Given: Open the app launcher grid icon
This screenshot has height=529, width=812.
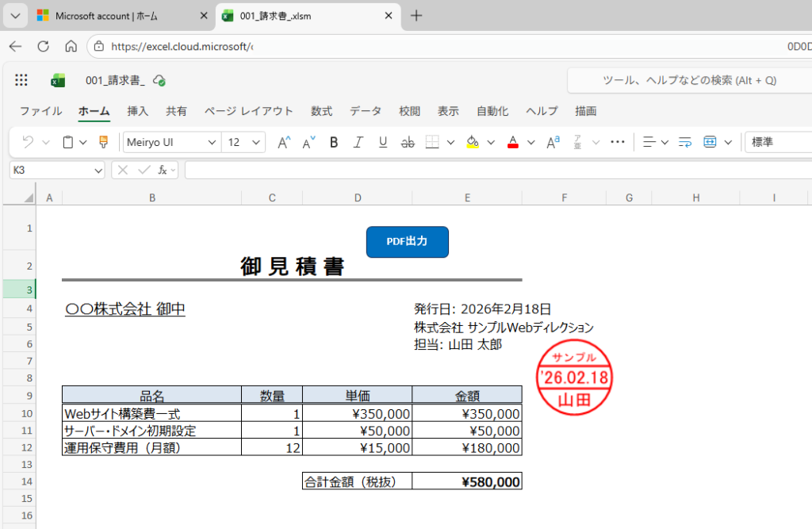Looking at the screenshot, I should pyautogui.click(x=21, y=80).
